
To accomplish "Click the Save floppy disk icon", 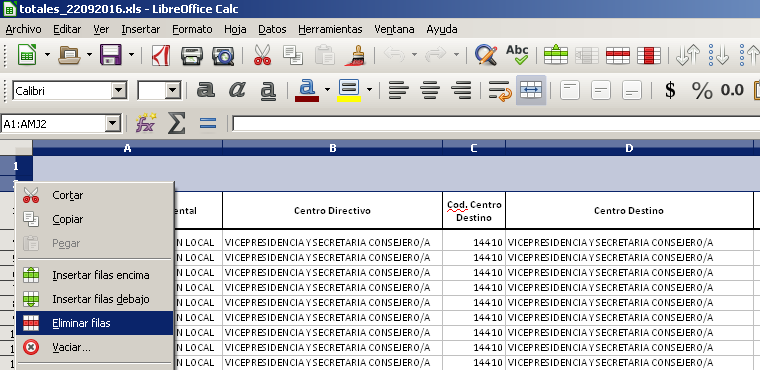I will (111, 55).
